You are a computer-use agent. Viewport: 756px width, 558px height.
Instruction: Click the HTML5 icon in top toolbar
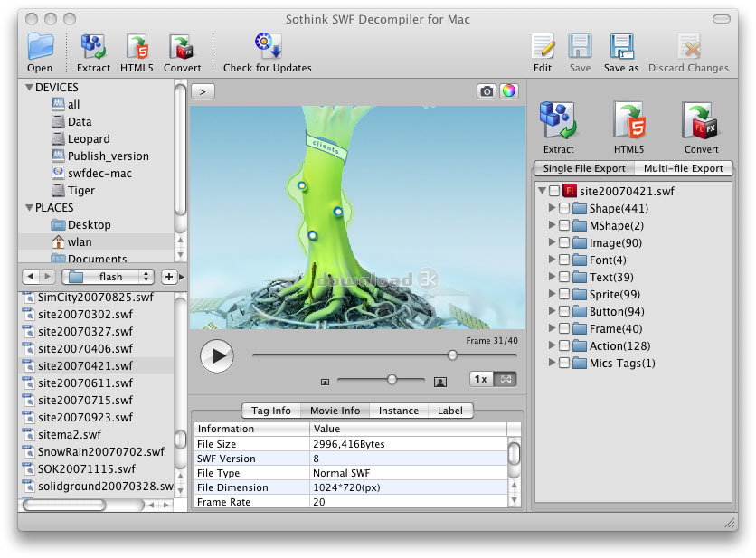(137, 46)
